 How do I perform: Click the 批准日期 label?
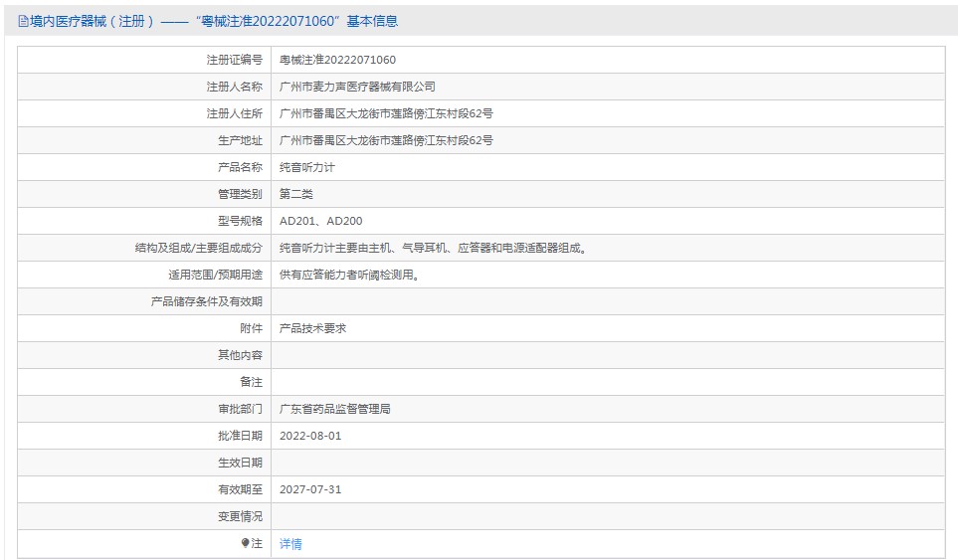pos(240,436)
